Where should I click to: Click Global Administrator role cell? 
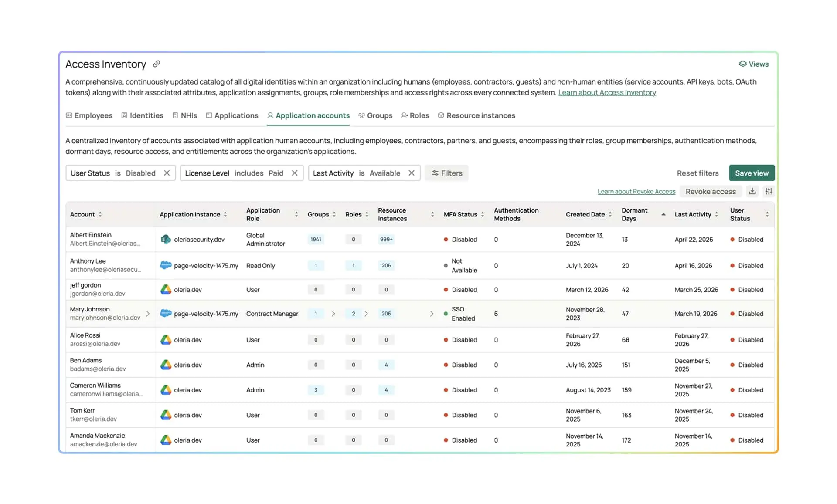[265, 240]
